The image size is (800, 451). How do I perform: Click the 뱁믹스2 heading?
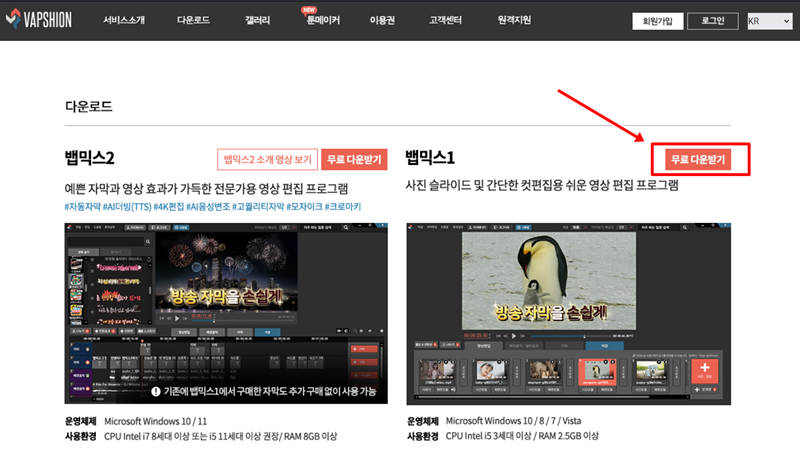[89, 158]
